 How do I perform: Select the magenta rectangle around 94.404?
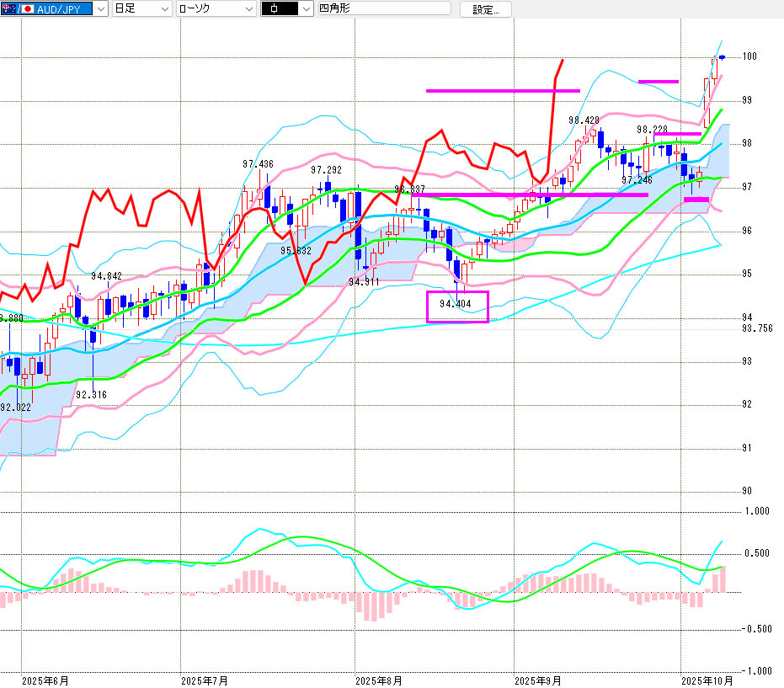457,307
